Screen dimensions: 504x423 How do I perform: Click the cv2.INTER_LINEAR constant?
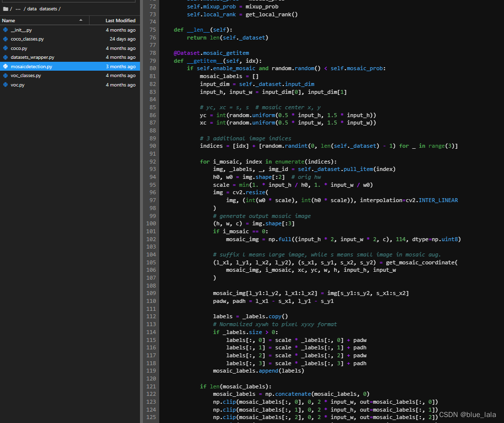[432, 200]
